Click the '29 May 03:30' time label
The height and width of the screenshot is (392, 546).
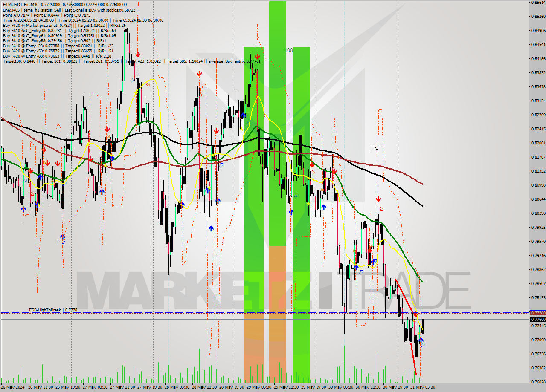coord(259,387)
